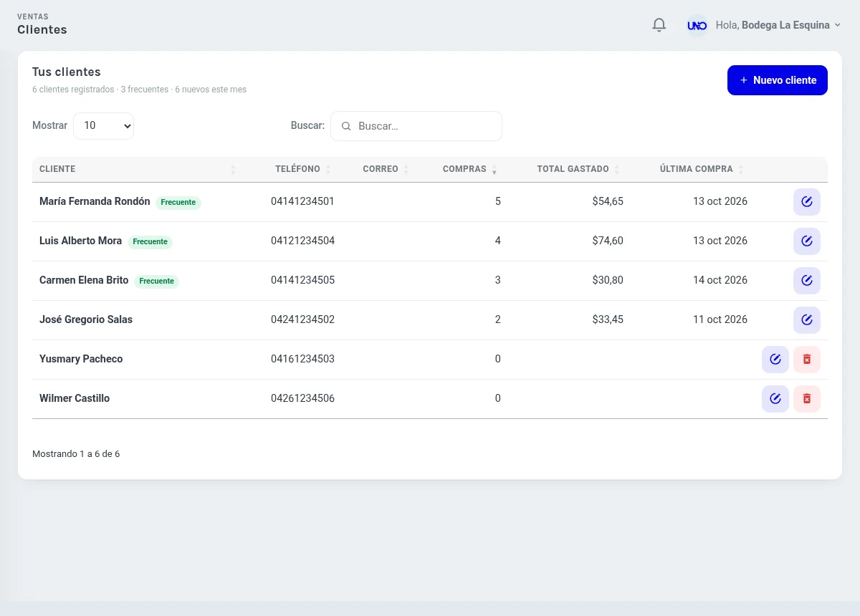Viewport: 860px width, 616px height.
Task: Open the Mostrar rows-per-page dropdown
Action: click(104, 125)
